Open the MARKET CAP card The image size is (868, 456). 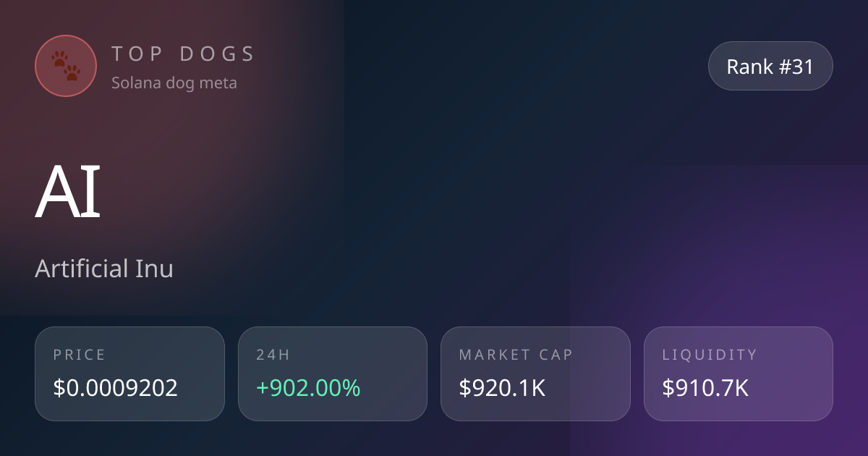536,373
